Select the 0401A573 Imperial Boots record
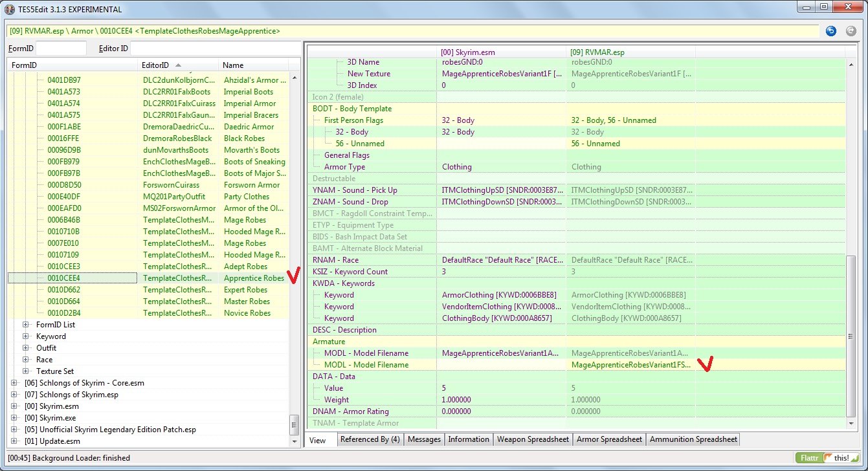Viewport: 868px width, 471px height. tap(148, 92)
